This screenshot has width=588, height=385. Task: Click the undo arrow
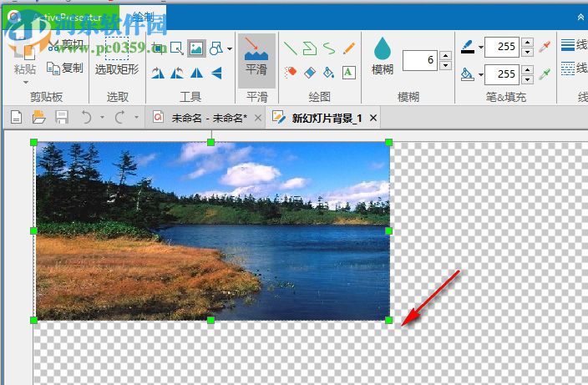(x=86, y=117)
